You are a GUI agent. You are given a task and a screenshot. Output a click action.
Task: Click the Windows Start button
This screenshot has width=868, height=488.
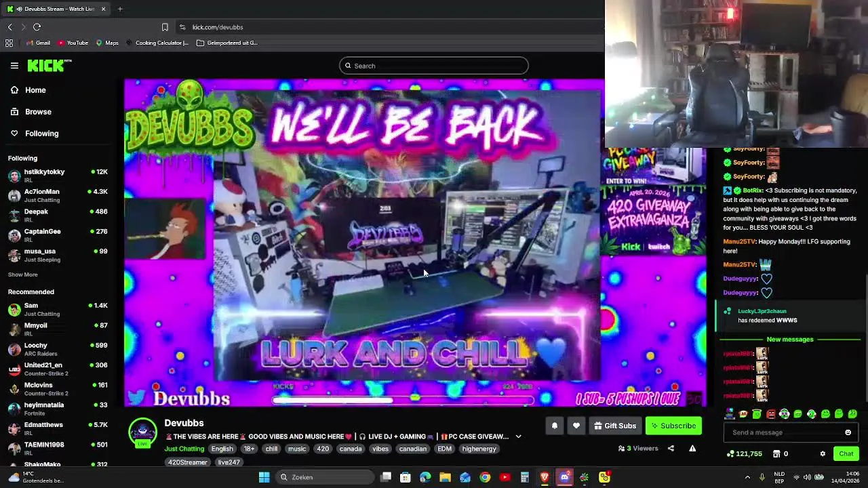click(264, 477)
